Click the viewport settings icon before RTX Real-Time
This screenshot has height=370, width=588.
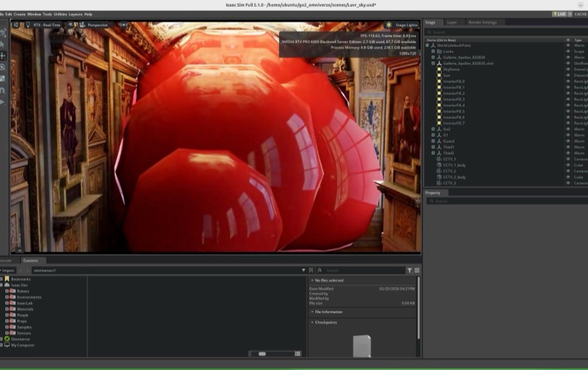coord(16,25)
